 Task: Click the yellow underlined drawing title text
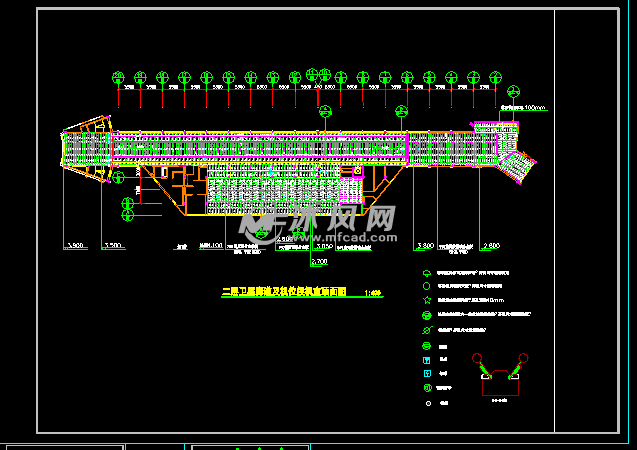click(283, 293)
